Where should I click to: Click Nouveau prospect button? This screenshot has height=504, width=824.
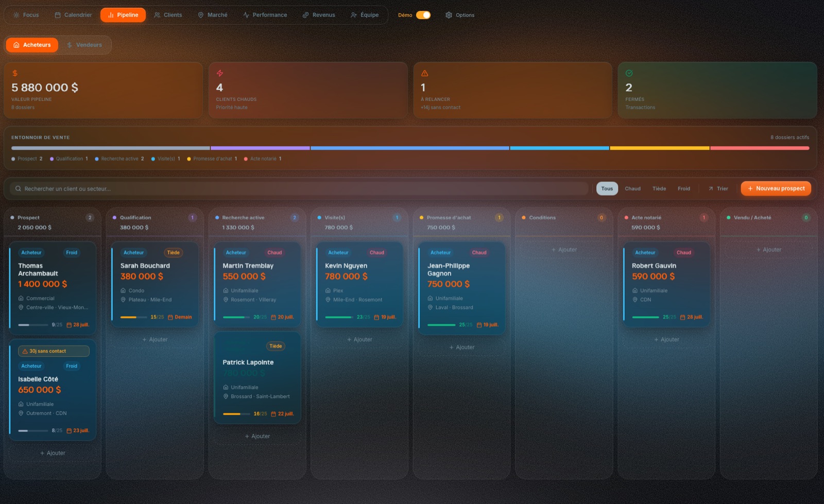(776, 188)
